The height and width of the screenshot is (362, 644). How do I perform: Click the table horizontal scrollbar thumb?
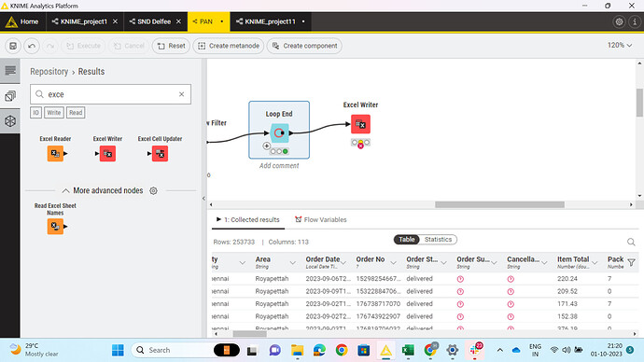coord(250,334)
